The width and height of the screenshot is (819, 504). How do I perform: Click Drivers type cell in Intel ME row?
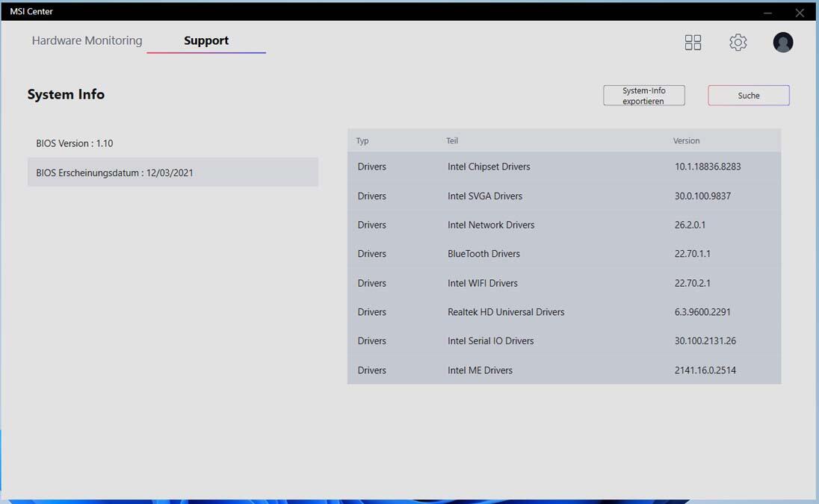[x=371, y=370]
